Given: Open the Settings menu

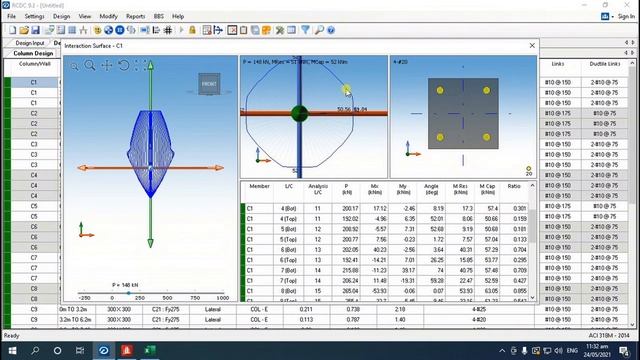Looking at the screenshot, I should [34, 16].
